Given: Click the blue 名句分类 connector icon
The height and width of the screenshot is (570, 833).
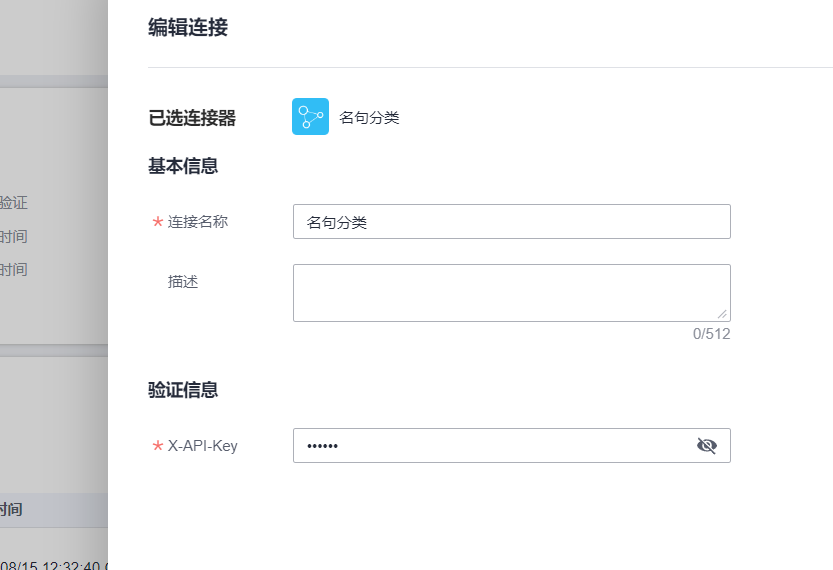Looking at the screenshot, I should [310, 117].
